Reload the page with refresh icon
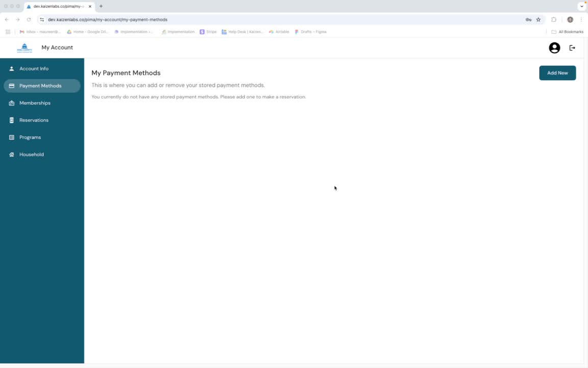588x368 pixels. (x=29, y=19)
